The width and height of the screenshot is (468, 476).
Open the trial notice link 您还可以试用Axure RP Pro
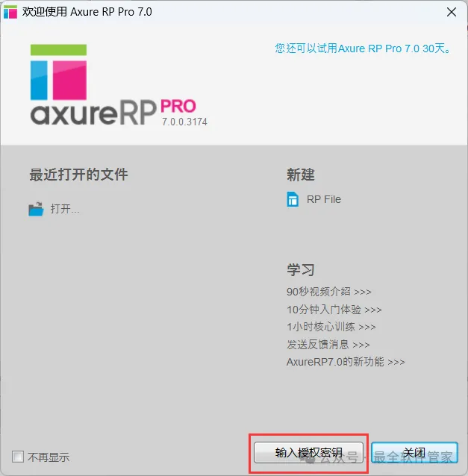[x=363, y=48]
